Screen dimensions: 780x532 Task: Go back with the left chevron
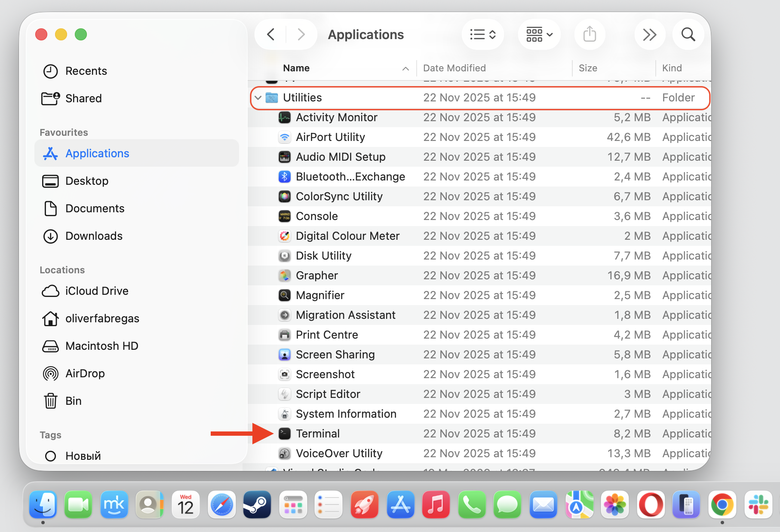[271, 34]
